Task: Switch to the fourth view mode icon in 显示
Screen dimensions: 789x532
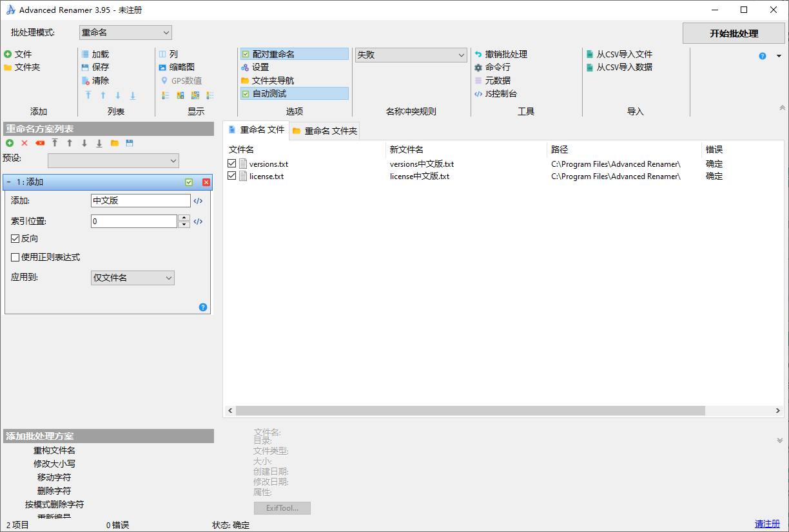Action: (210, 95)
